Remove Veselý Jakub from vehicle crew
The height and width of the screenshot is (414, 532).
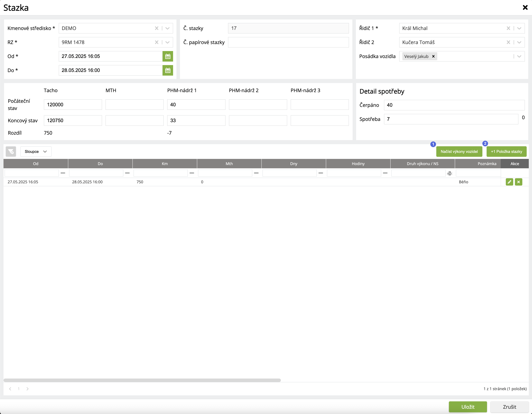(433, 56)
